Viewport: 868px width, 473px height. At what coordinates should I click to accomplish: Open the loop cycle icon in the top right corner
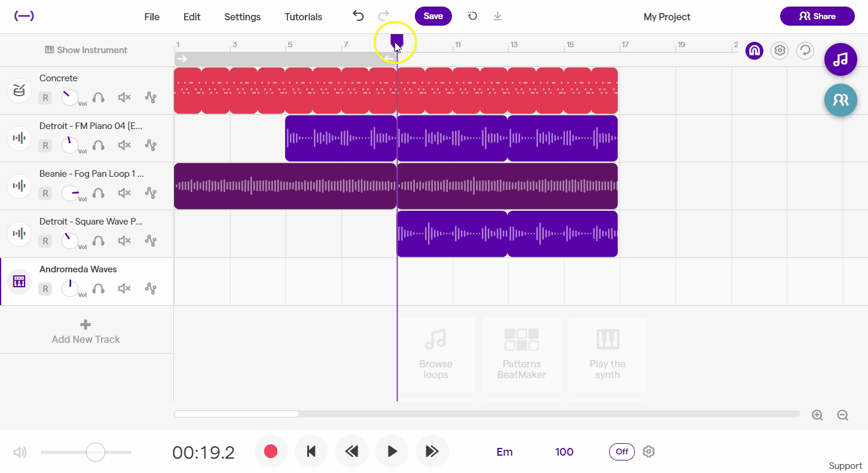click(805, 51)
